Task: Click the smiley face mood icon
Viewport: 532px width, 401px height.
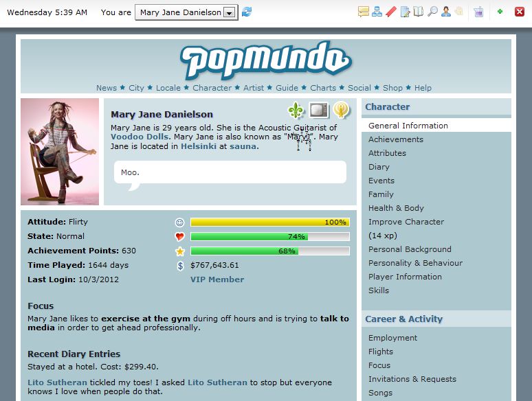Action: (179, 222)
